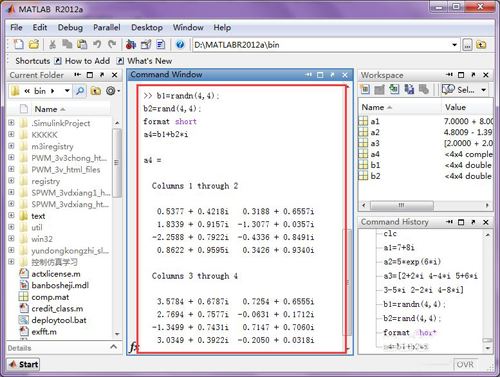
Task: Expand the win32 folder
Action: click(x=11, y=239)
